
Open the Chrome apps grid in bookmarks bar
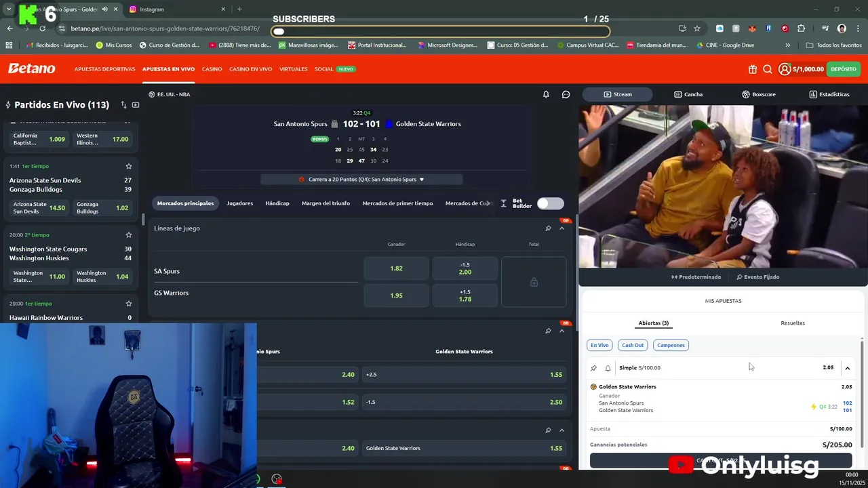click(9, 45)
